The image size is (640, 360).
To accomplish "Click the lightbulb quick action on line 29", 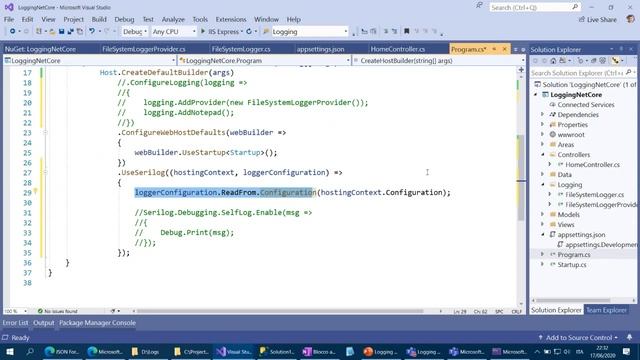I will pyautogui.click(x=36, y=191).
